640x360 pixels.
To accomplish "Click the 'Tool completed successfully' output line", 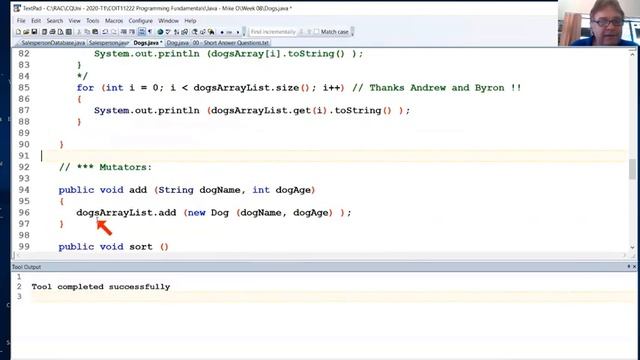I will tap(101, 287).
